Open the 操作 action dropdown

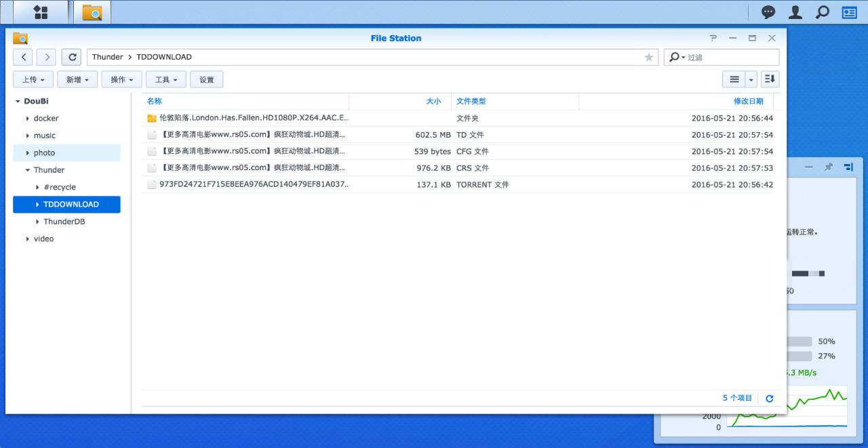click(121, 80)
